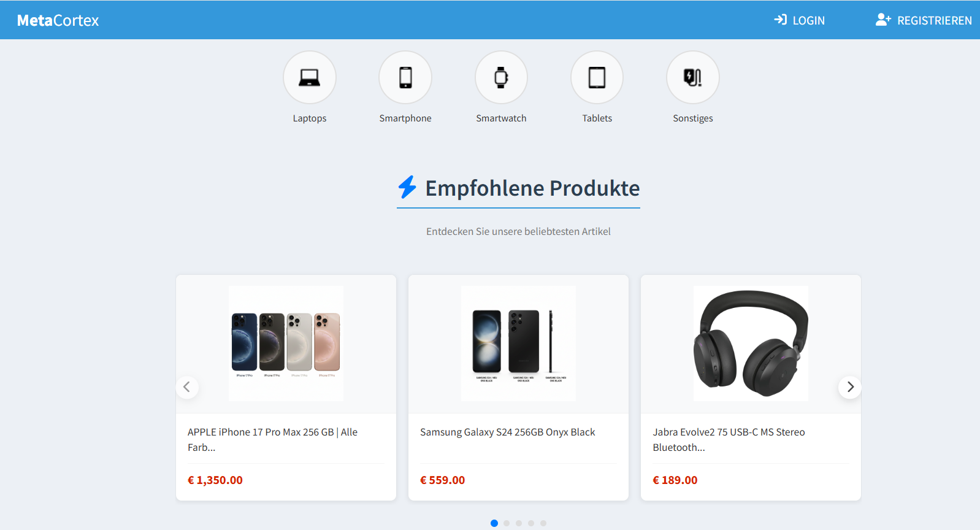Open the iPhone 17 Pro Max product image

pos(286,344)
